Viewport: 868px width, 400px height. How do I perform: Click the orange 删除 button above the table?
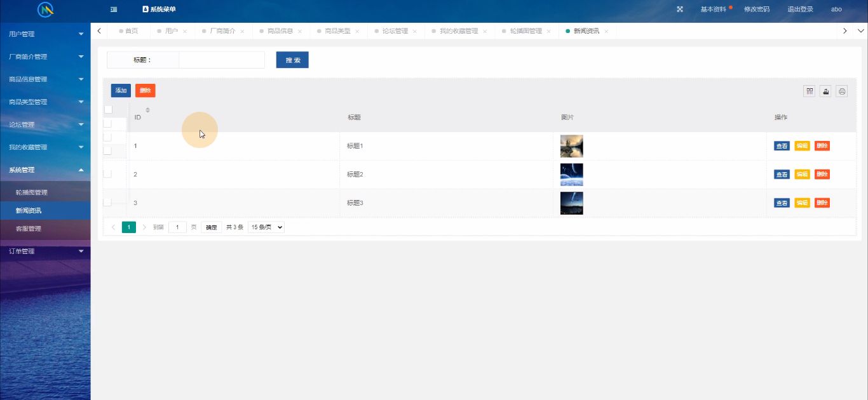tap(146, 91)
